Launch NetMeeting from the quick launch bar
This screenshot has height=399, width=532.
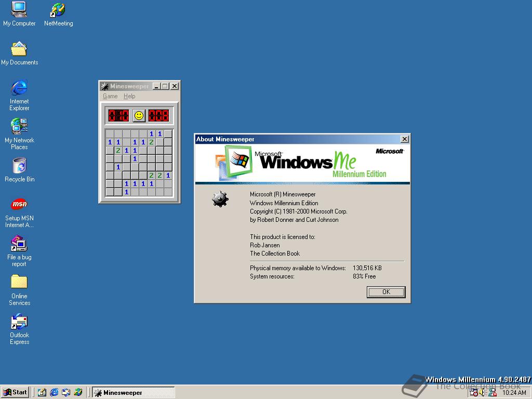[x=78, y=393]
